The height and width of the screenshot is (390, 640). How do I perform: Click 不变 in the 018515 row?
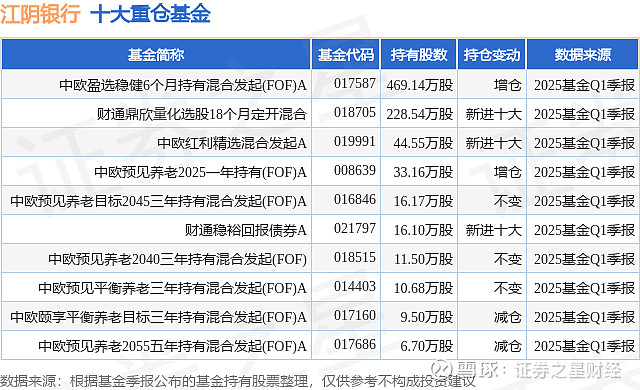point(508,259)
